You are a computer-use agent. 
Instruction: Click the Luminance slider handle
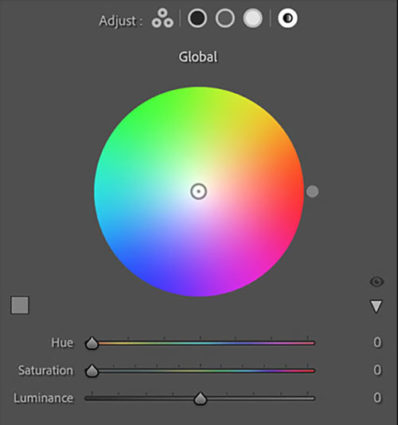(x=200, y=398)
